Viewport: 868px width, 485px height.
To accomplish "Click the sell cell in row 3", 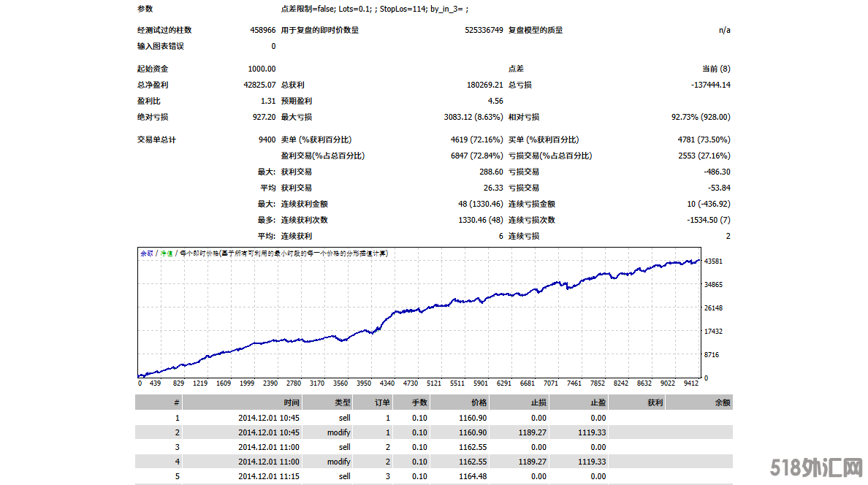I will coord(344,447).
